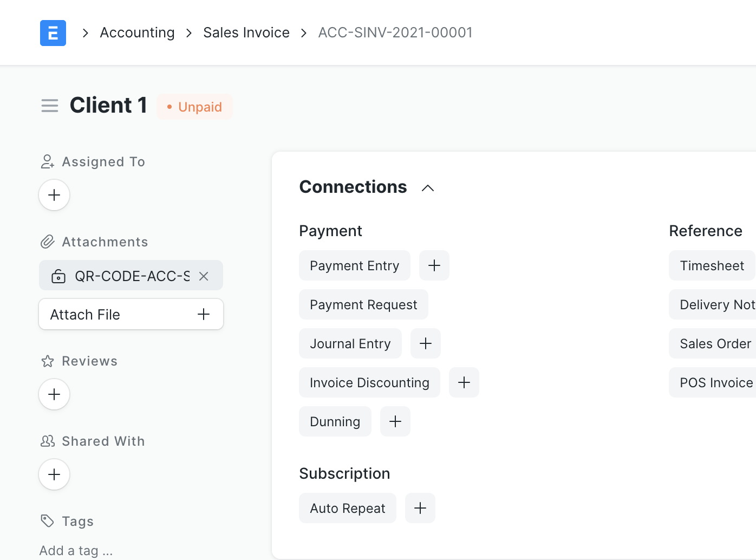Open the Payment Request connection

click(363, 304)
